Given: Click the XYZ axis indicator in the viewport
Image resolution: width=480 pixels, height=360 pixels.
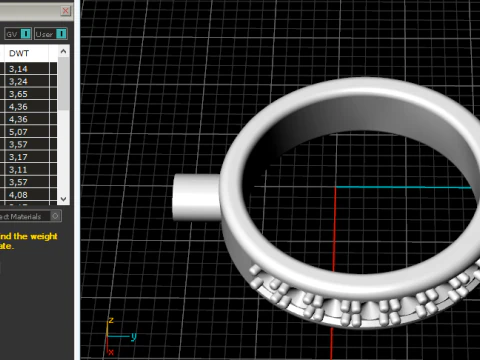Looking at the screenshot, I should pos(120,336).
